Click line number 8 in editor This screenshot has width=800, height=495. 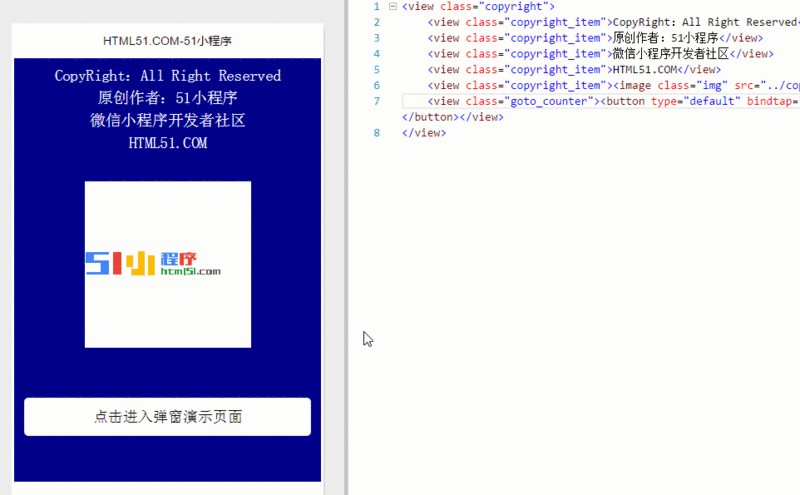(x=377, y=133)
